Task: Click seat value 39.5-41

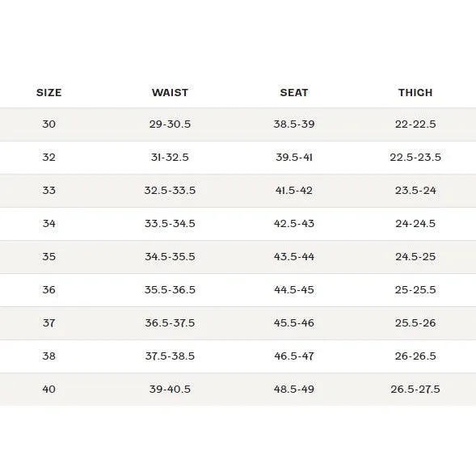Action: pos(294,158)
